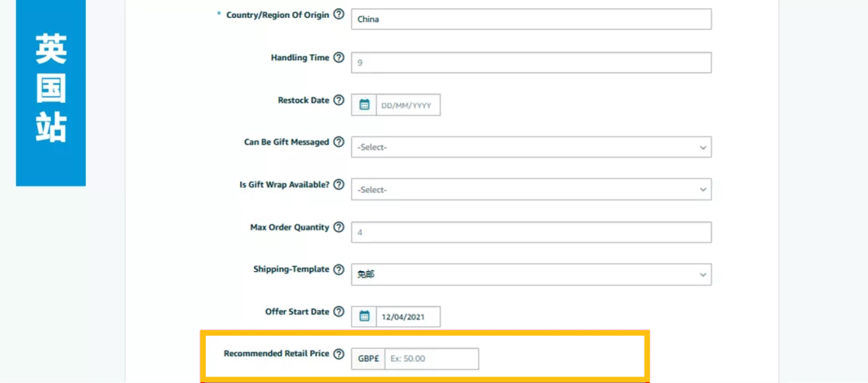The width and height of the screenshot is (868, 383).
Task: Open the Shipping-Template dropdown
Action: pyautogui.click(x=531, y=274)
